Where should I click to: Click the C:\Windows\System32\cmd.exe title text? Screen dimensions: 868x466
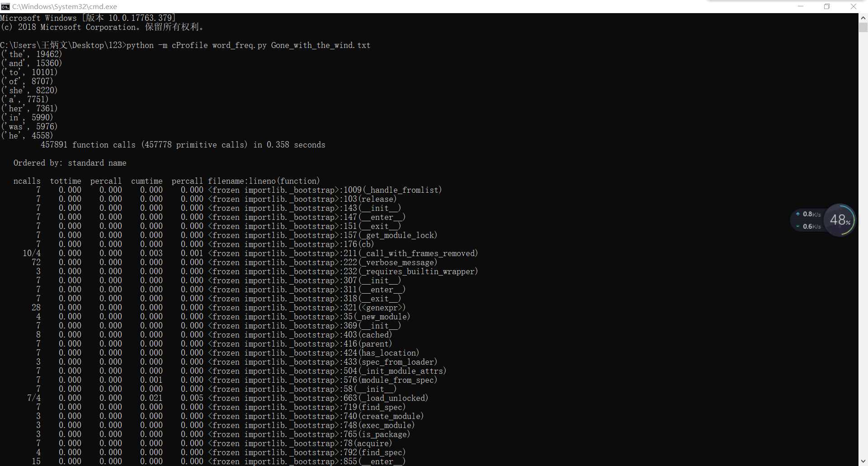[65, 6]
